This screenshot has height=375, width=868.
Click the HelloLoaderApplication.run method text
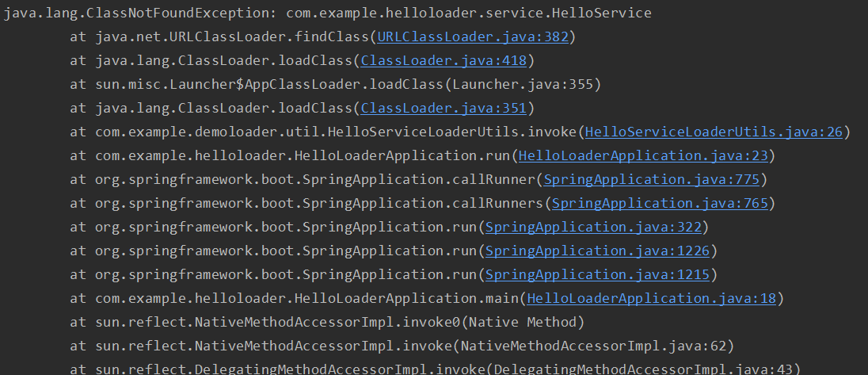click(x=402, y=156)
